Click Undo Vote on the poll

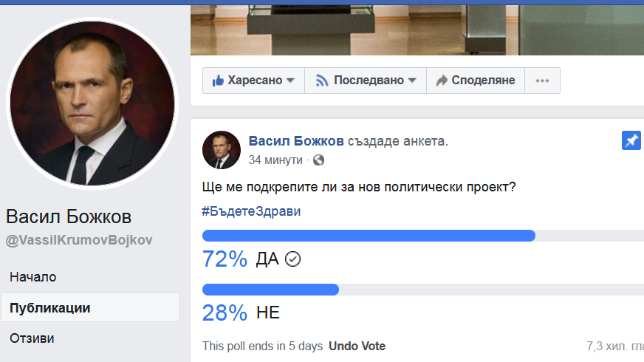(357, 346)
